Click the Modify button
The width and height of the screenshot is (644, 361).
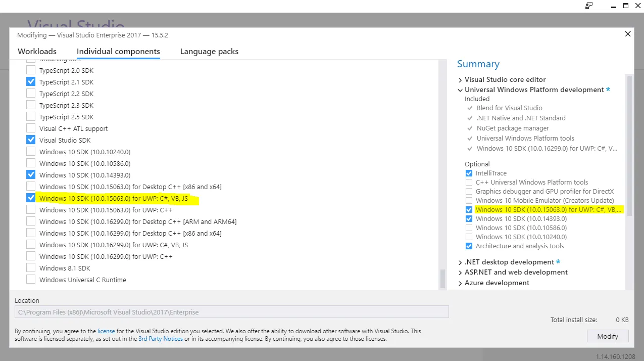tap(607, 336)
